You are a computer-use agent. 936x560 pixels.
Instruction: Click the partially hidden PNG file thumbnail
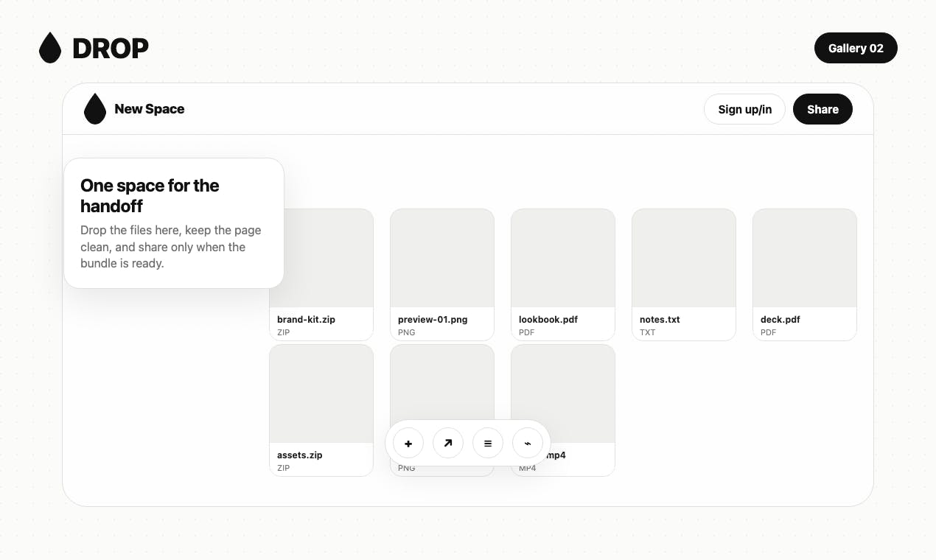point(442,382)
